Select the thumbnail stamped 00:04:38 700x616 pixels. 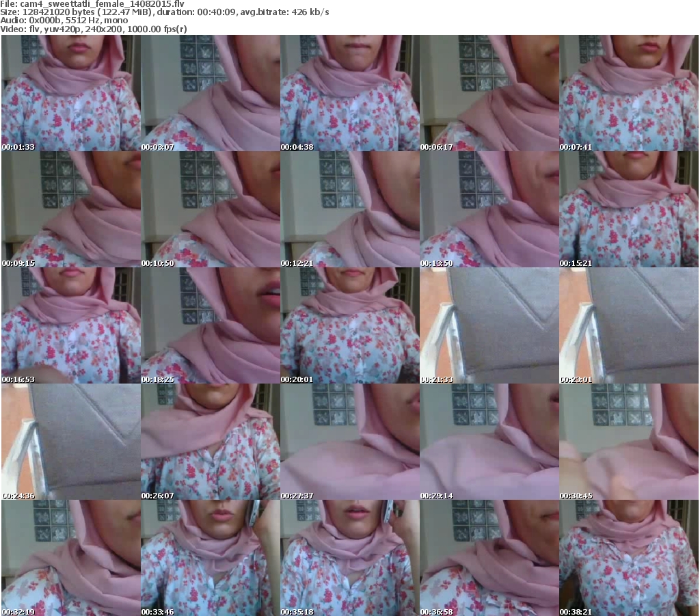[349, 93]
